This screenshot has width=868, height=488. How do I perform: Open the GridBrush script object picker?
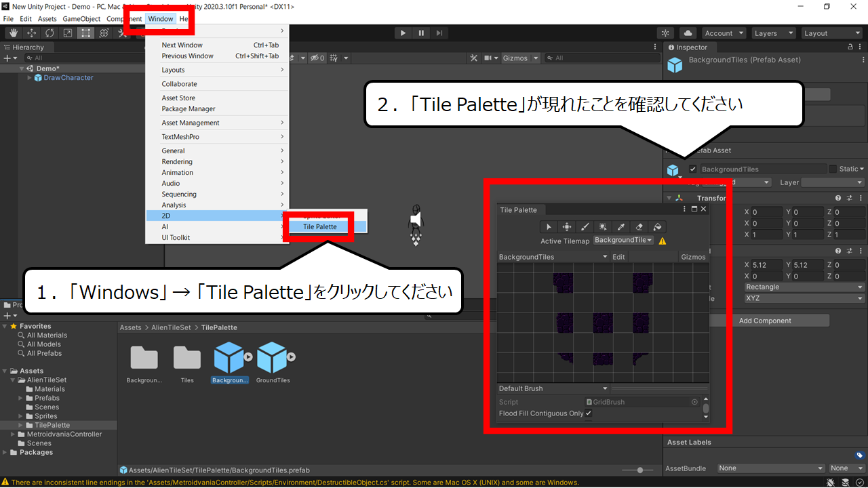point(694,402)
